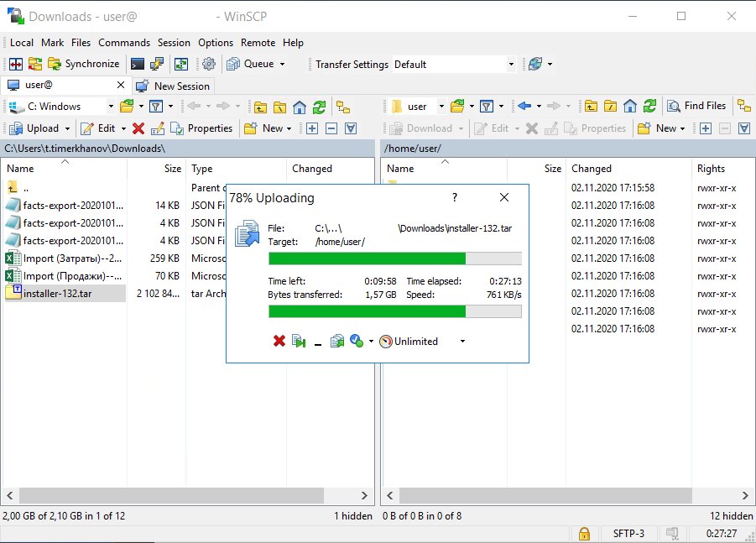
Task: Click Find Files button
Action: coord(696,106)
